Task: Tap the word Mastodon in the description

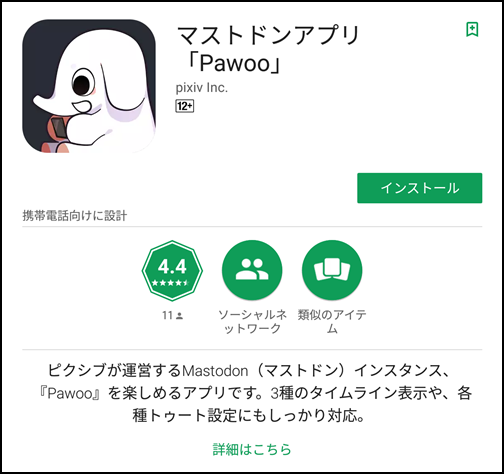Action: 215,371
